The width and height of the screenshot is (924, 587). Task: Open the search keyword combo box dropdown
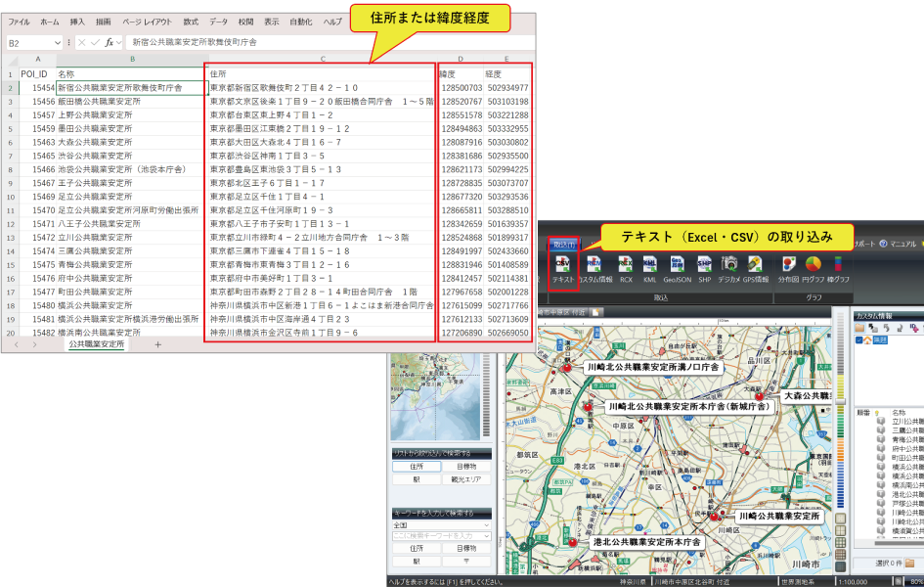487,536
